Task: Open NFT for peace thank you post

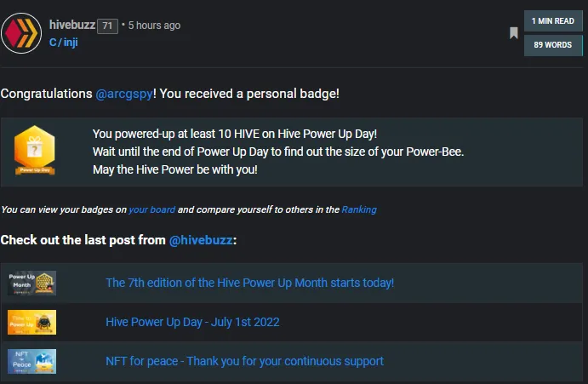Action: click(x=244, y=361)
